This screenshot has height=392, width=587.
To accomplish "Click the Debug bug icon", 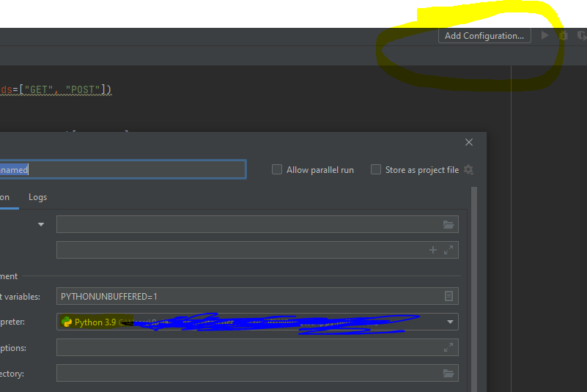I will point(564,36).
